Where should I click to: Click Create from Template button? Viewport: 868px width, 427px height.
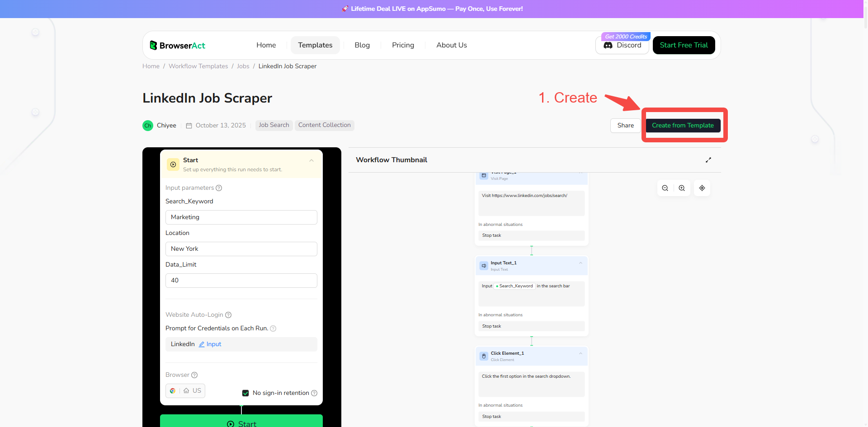pyautogui.click(x=683, y=125)
